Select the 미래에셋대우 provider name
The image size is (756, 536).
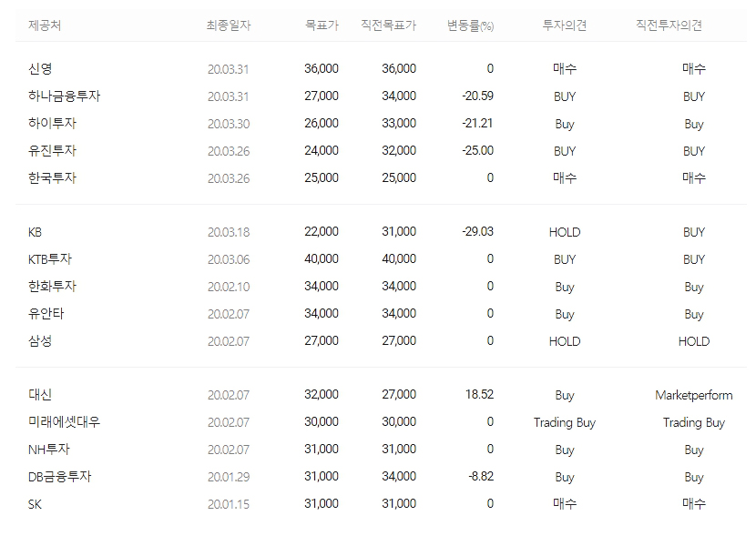click(64, 422)
